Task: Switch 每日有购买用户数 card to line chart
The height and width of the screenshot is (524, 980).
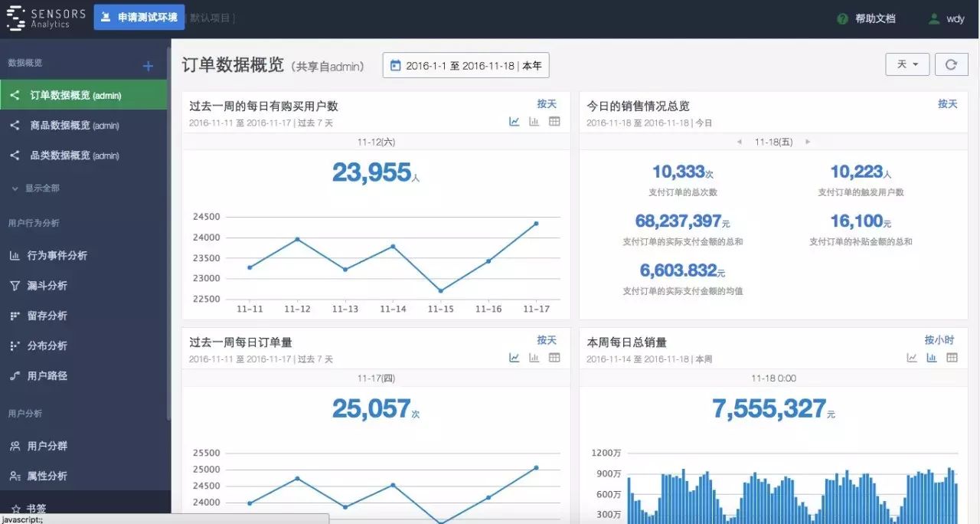Action: (514, 121)
